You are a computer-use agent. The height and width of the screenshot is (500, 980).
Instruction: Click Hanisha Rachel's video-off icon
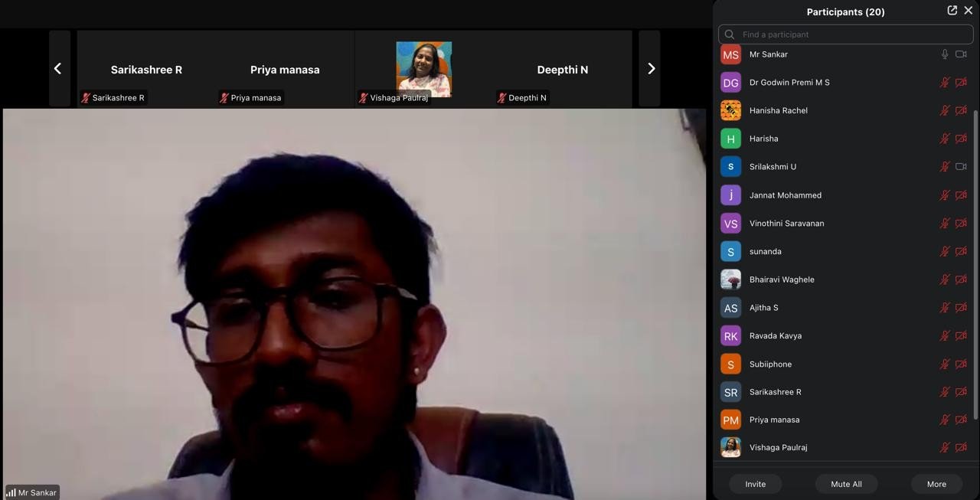click(x=961, y=110)
